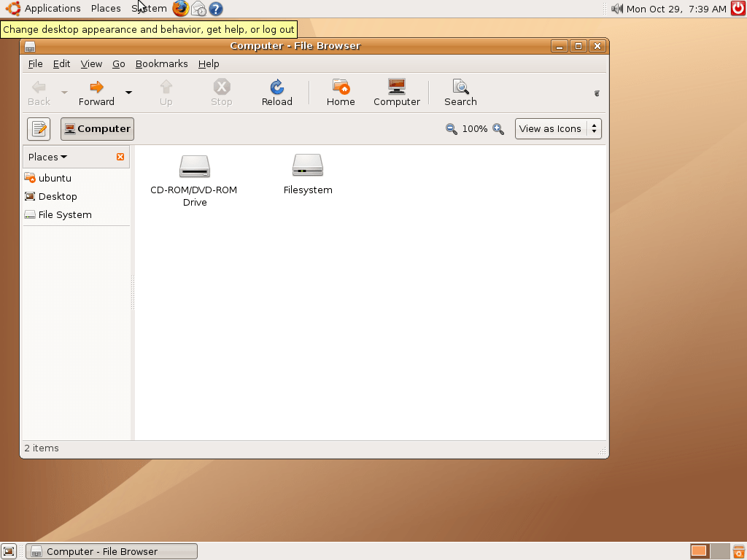Click the Show Desktop button in bottom panel
Screen dimensions: 747x560
(9, 551)
